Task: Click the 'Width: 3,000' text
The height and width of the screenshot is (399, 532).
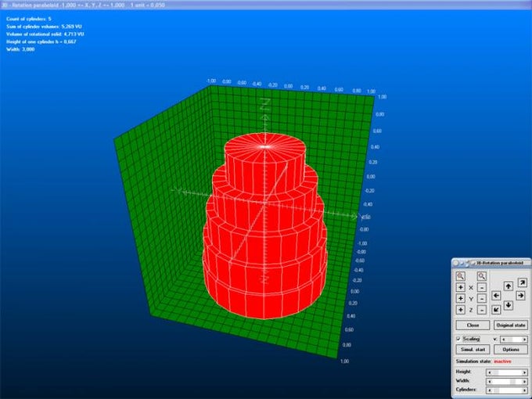Action: [20, 49]
